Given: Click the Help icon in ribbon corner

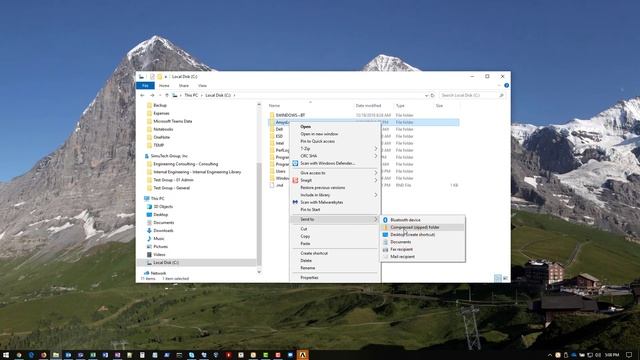Looking at the screenshot, I should pos(506,85).
